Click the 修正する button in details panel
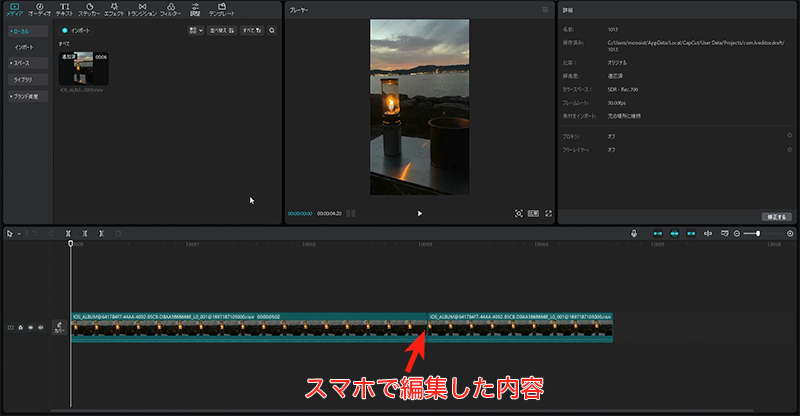 pyautogui.click(x=777, y=217)
